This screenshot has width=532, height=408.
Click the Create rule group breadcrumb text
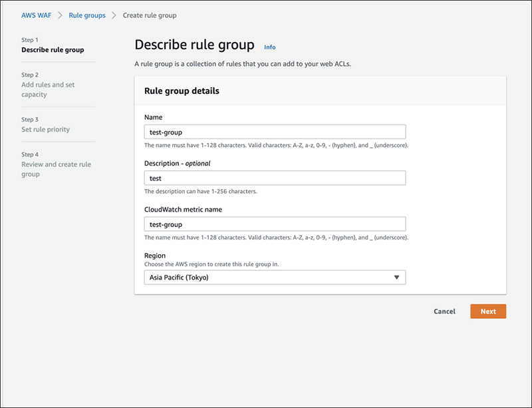150,15
